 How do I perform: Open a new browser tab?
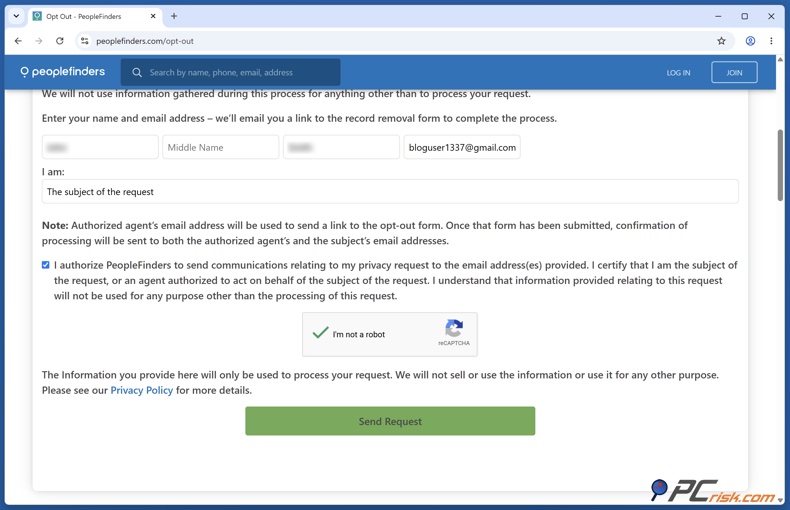point(174,16)
